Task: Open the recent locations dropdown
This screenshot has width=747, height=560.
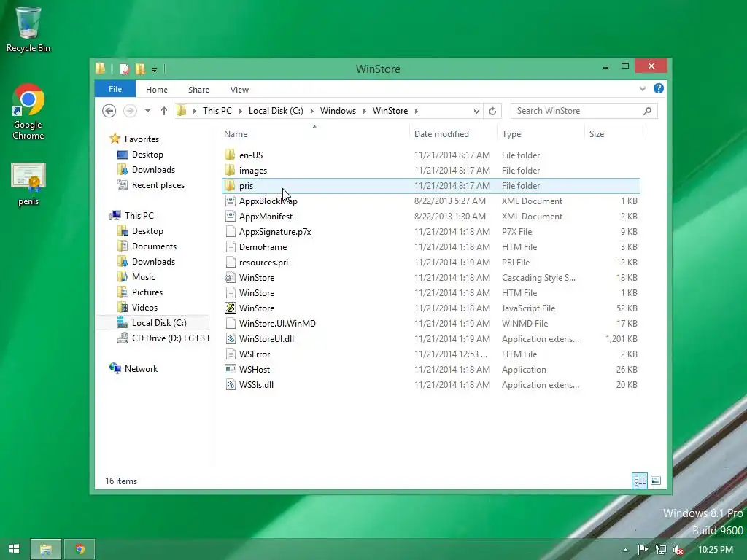Action: [x=147, y=111]
